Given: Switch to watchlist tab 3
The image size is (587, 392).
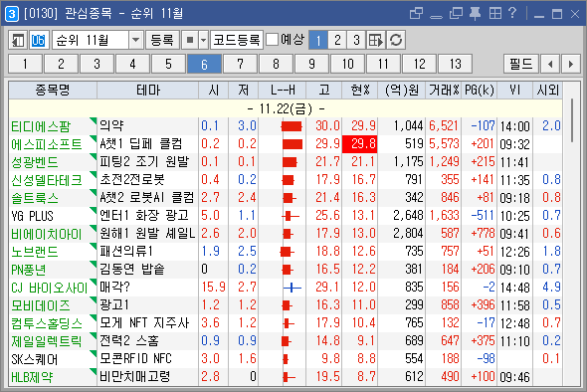Looking at the screenshot, I should [x=97, y=64].
